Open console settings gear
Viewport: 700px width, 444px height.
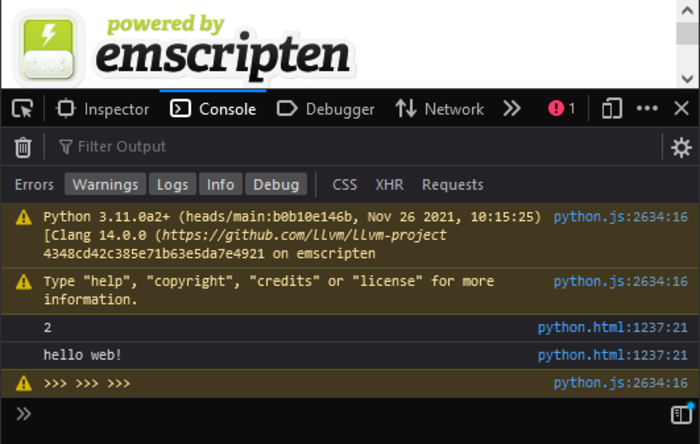coord(681,147)
